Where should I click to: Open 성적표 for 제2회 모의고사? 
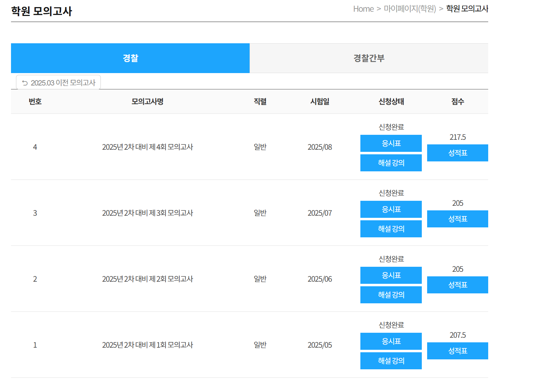(x=458, y=285)
